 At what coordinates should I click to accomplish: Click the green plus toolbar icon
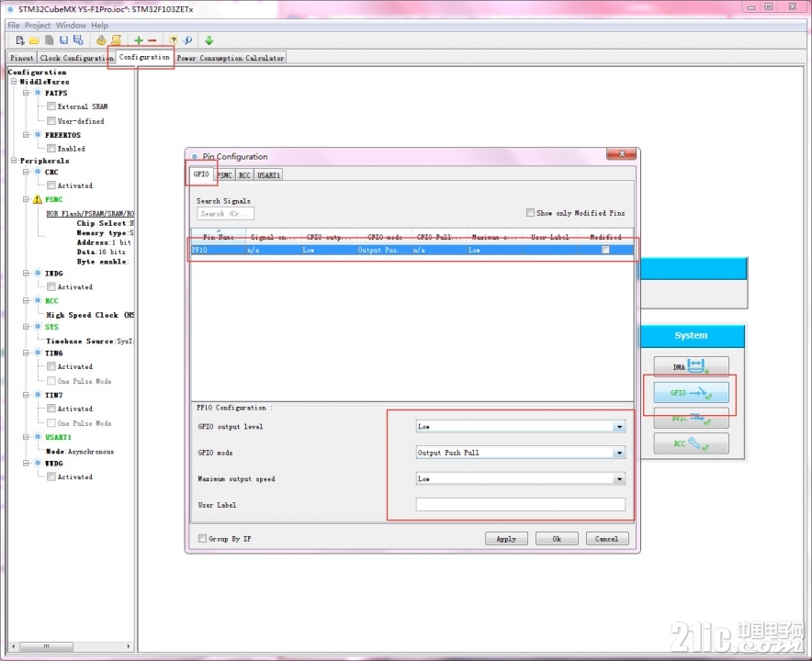tap(139, 40)
